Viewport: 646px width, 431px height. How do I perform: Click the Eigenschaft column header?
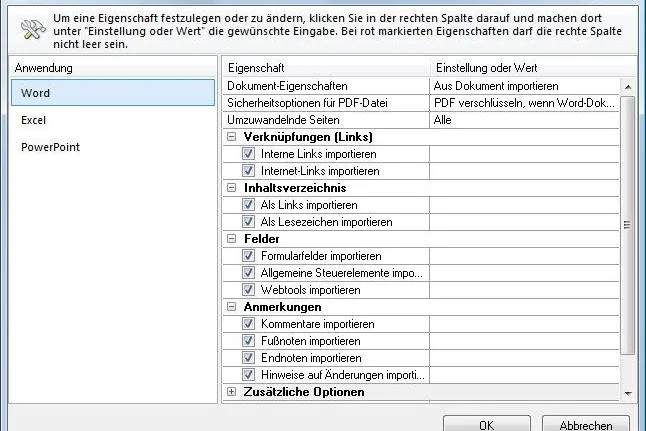pyautogui.click(x=326, y=68)
